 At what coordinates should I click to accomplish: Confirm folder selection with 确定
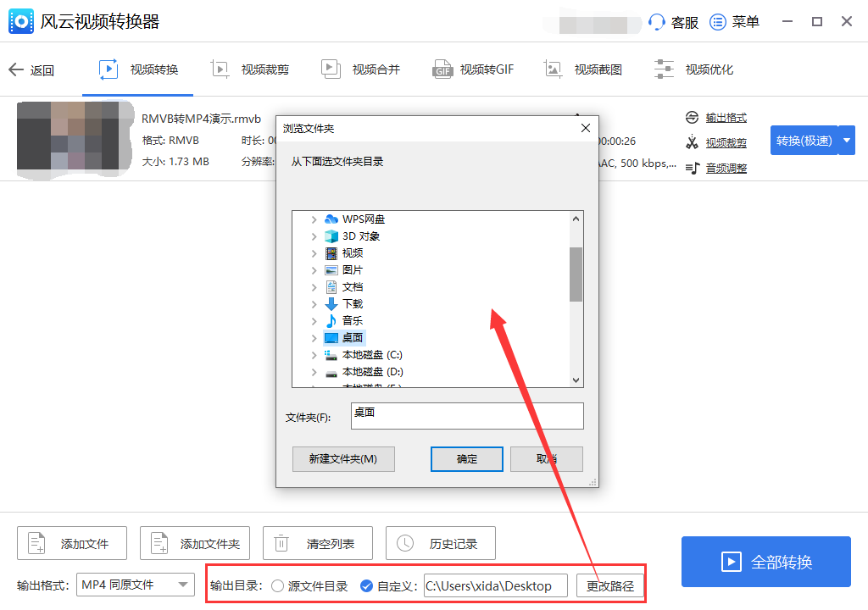click(x=466, y=457)
